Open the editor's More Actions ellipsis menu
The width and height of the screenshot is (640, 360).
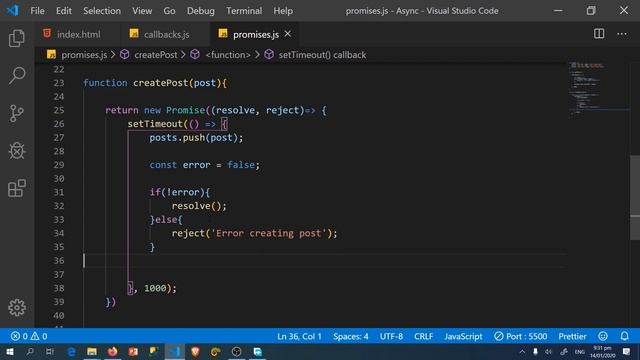point(622,34)
